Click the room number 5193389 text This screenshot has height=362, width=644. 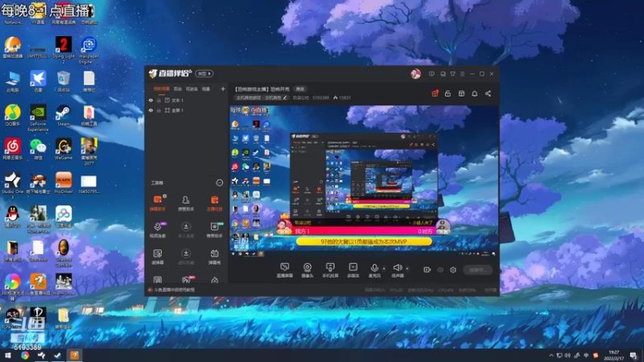pyautogui.click(x=320, y=97)
